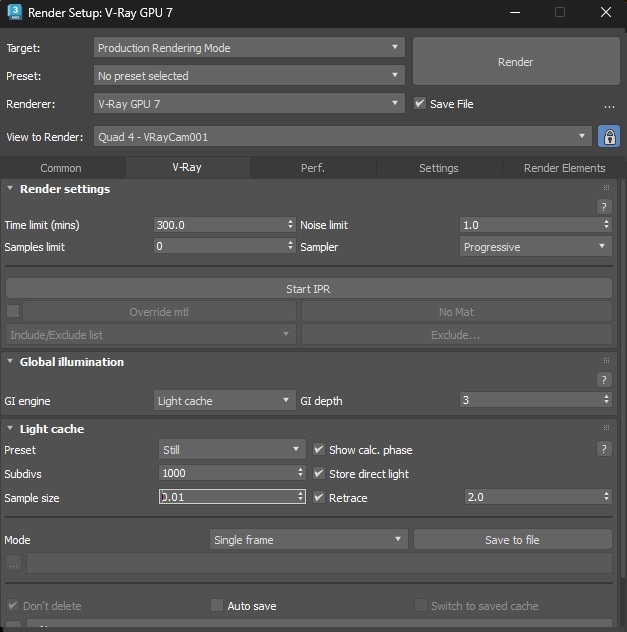Click the three-dots save file browse button
Viewport: 627px width, 632px height.
coord(608,104)
